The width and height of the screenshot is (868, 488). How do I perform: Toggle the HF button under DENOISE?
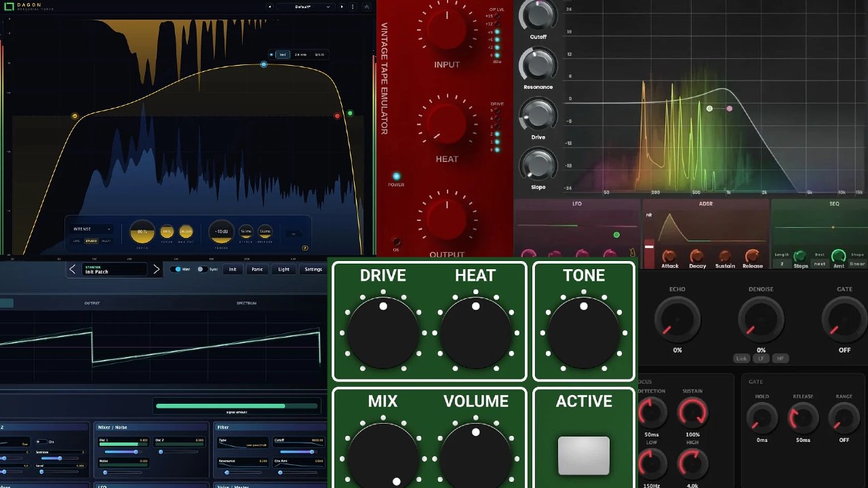(x=781, y=358)
